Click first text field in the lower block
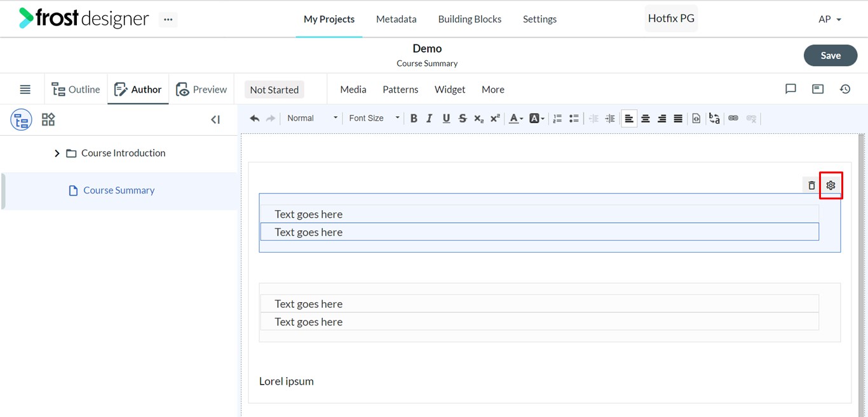The width and height of the screenshot is (868, 417). click(x=539, y=303)
